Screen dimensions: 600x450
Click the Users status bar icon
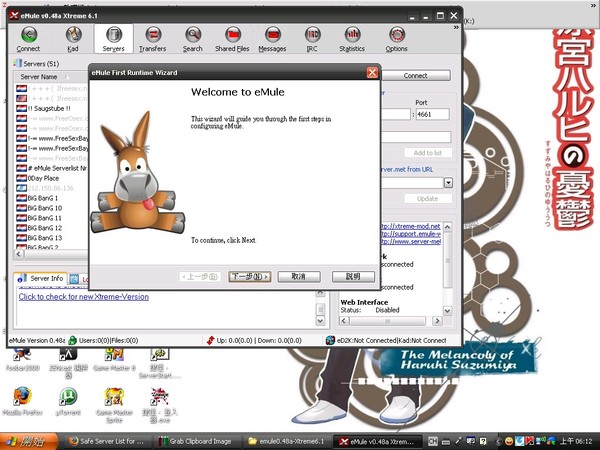click(72, 340)
